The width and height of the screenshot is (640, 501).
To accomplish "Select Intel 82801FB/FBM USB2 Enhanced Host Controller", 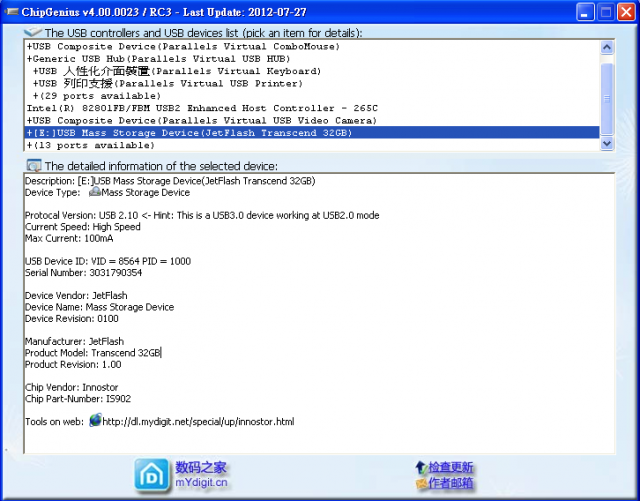I will tap(312, 108).
